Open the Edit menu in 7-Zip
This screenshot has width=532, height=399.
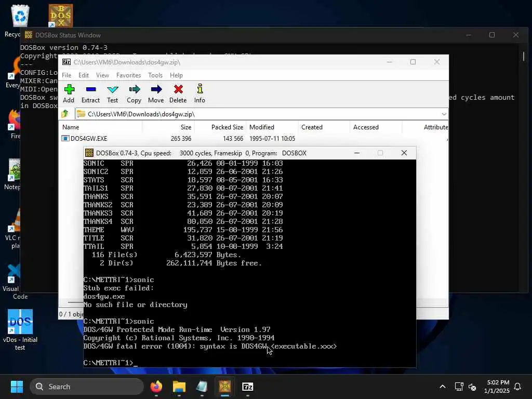[x=84, y=75]
